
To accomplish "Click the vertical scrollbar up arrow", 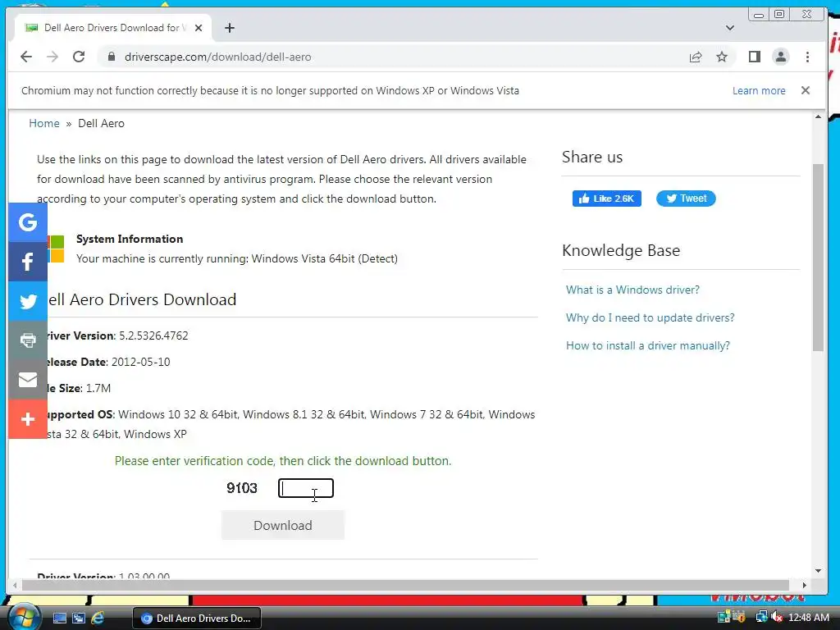I will 818,116.
